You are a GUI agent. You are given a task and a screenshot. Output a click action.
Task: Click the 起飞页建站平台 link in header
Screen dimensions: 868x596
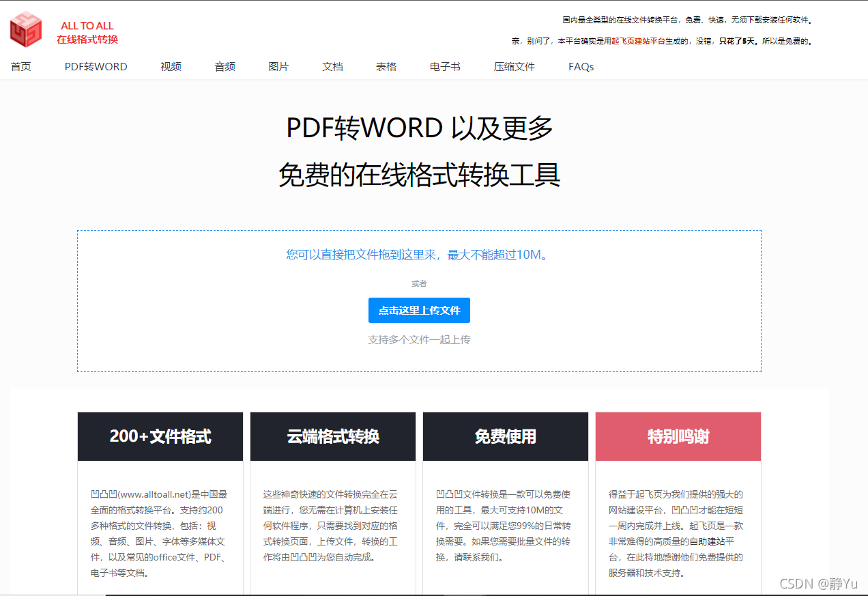[638, 41]
